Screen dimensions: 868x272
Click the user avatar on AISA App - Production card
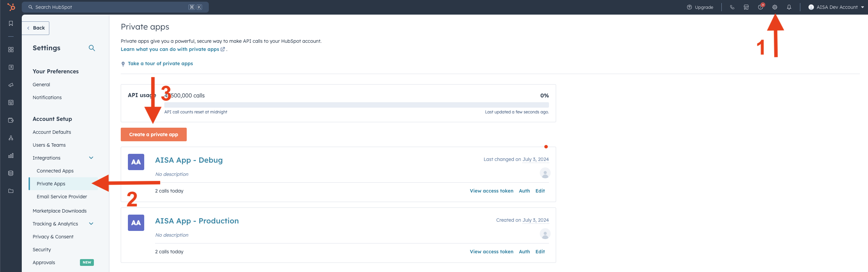pos(545,234)
